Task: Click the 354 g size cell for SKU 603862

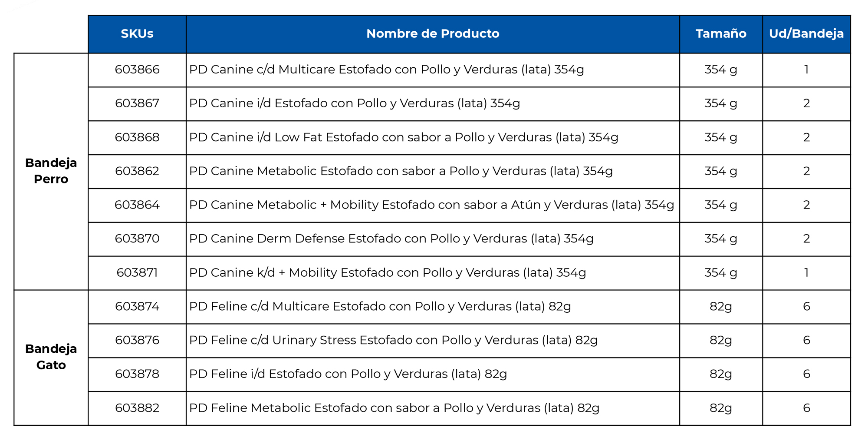Action: [721, 171]
